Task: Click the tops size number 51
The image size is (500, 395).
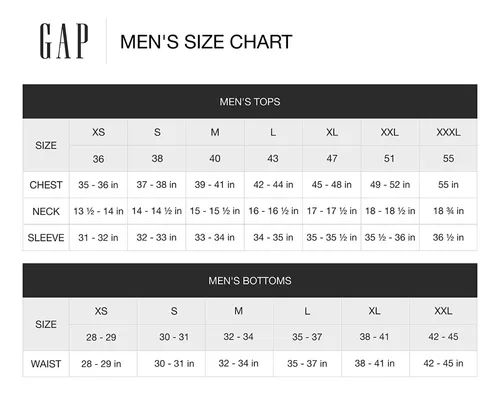Action: [389, 158]
